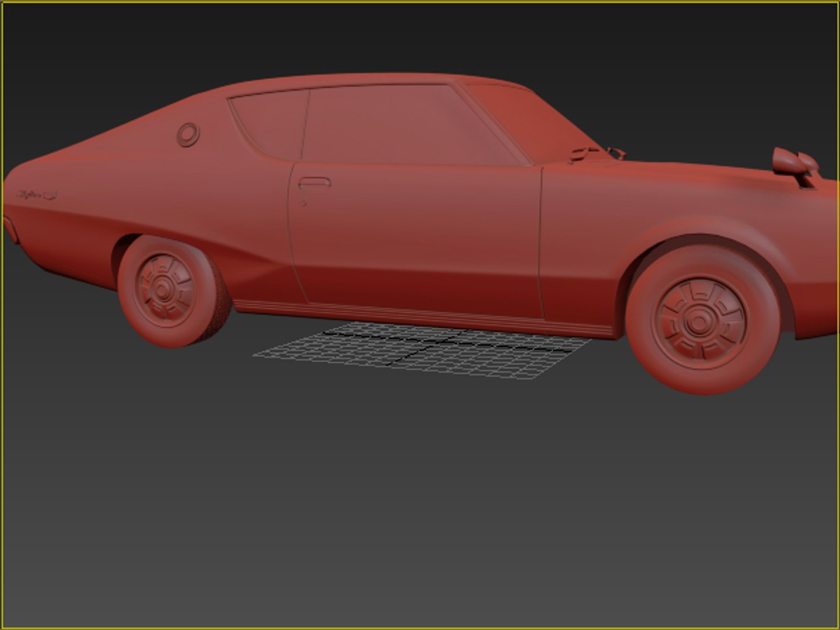This screenshot has height=630, width=840.
Task: Select the rear quarter window
Action: pyautogui.click(x=272, y=124)
